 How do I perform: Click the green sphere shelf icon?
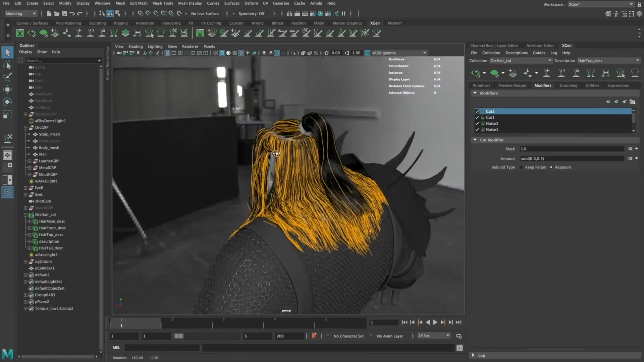(x=43, y=33)
